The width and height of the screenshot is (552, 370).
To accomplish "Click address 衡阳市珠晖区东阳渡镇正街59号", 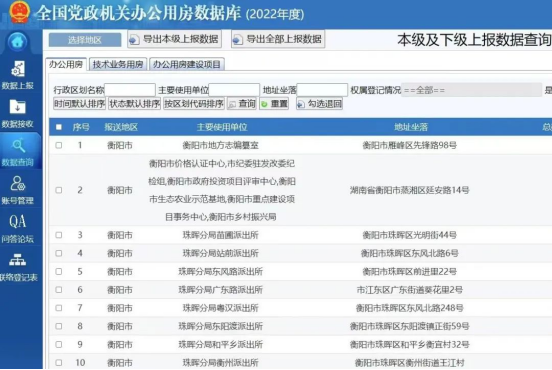I will coord(409,326).
